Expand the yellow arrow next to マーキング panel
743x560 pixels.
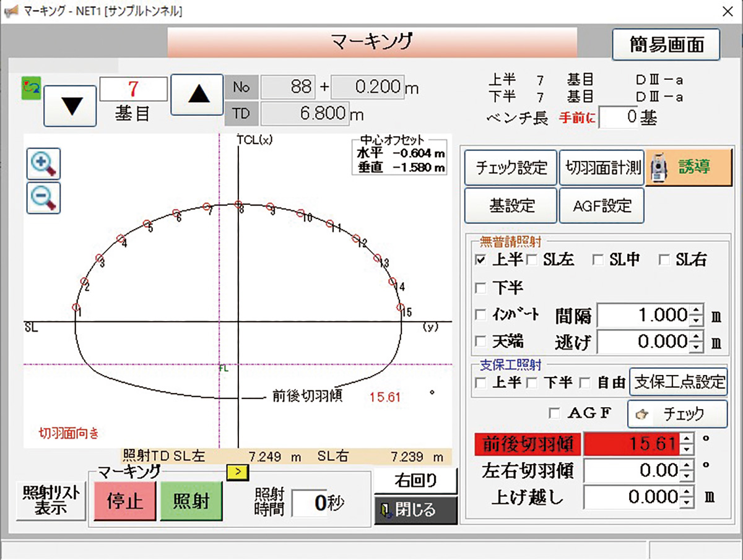tap(238, 472)
